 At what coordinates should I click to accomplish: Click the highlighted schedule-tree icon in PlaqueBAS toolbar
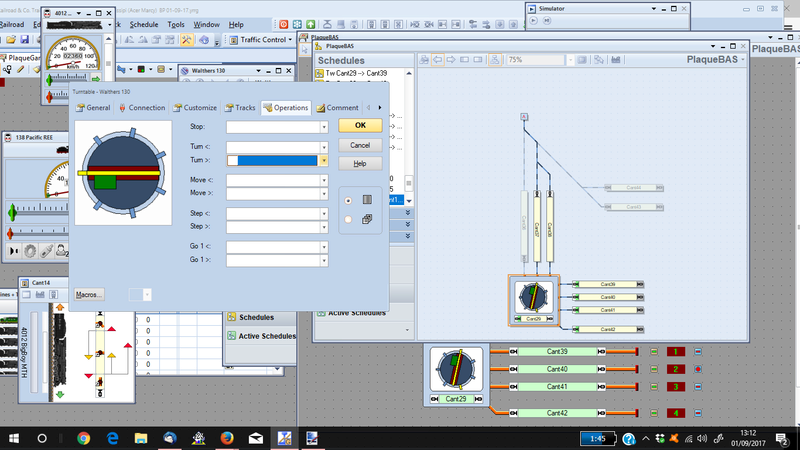(494, 60)
